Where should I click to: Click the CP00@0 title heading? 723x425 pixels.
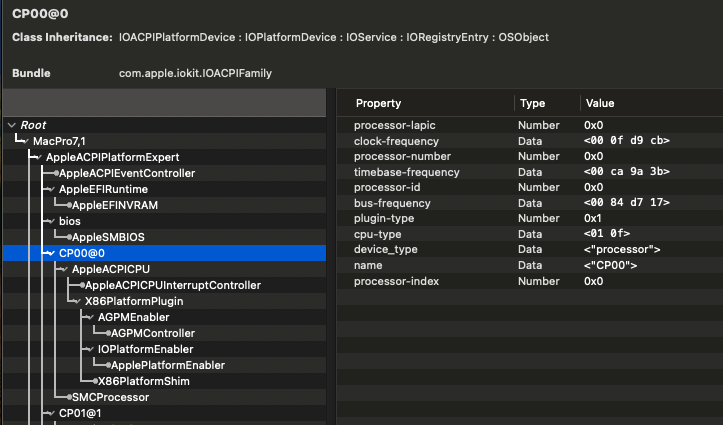click(40, 14)
